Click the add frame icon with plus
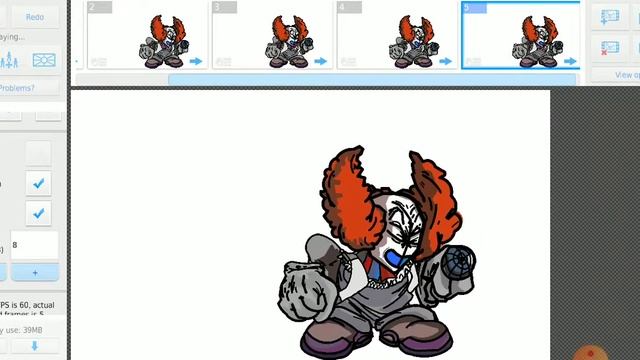This screenshot has height=360, width=640. [x=610, y=17]
